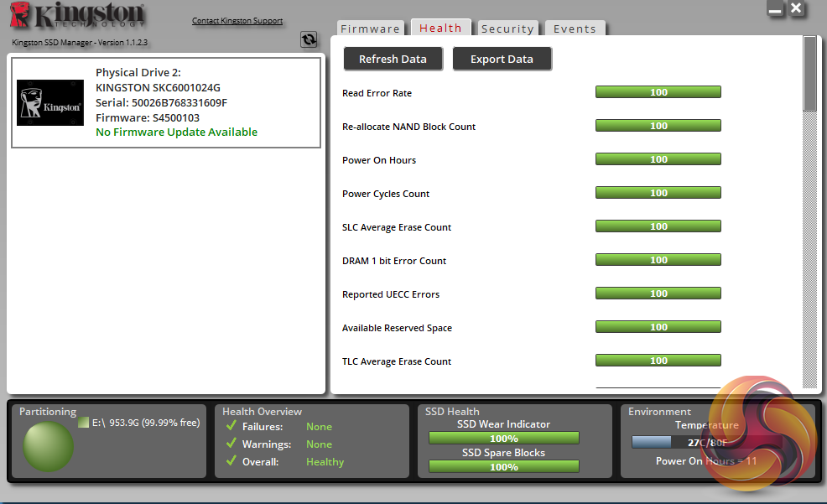Click the Read Error Rate bar
The width and height of the screenshot is (827, 504).
[658, 92]
